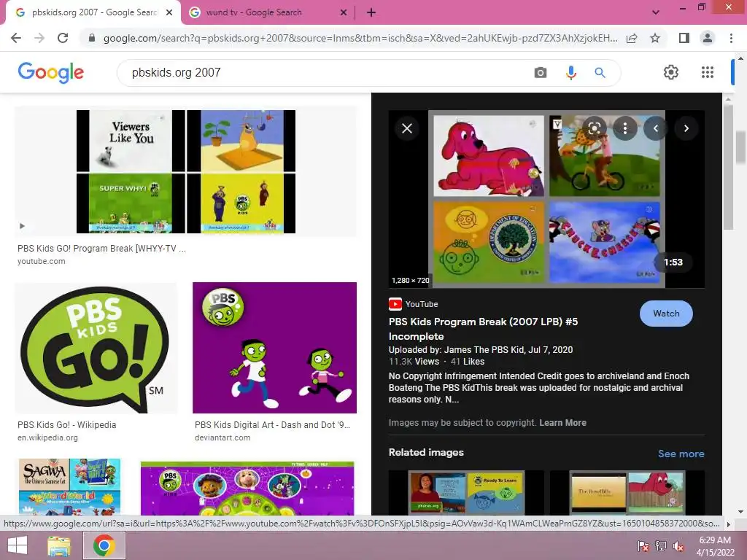Click Watch button for YouTube video
The height and width of the screenshot is (560, 747).
click(x=666, y=314)
